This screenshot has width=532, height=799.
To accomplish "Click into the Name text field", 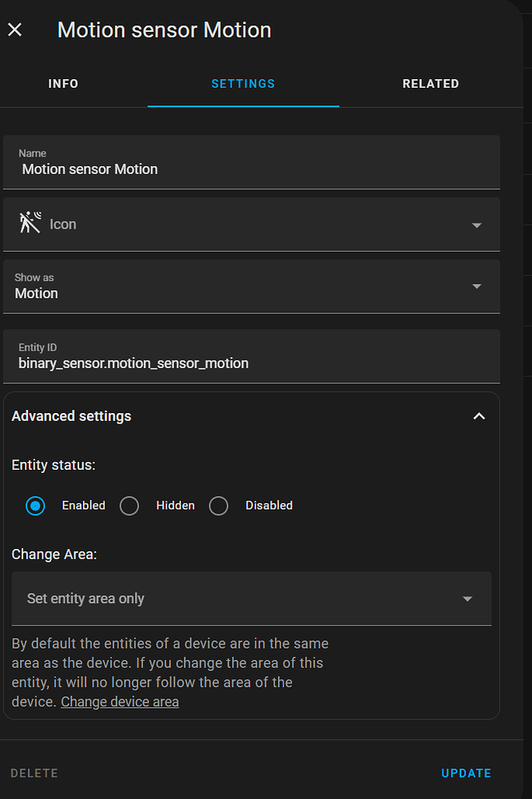I will point(252,169).
